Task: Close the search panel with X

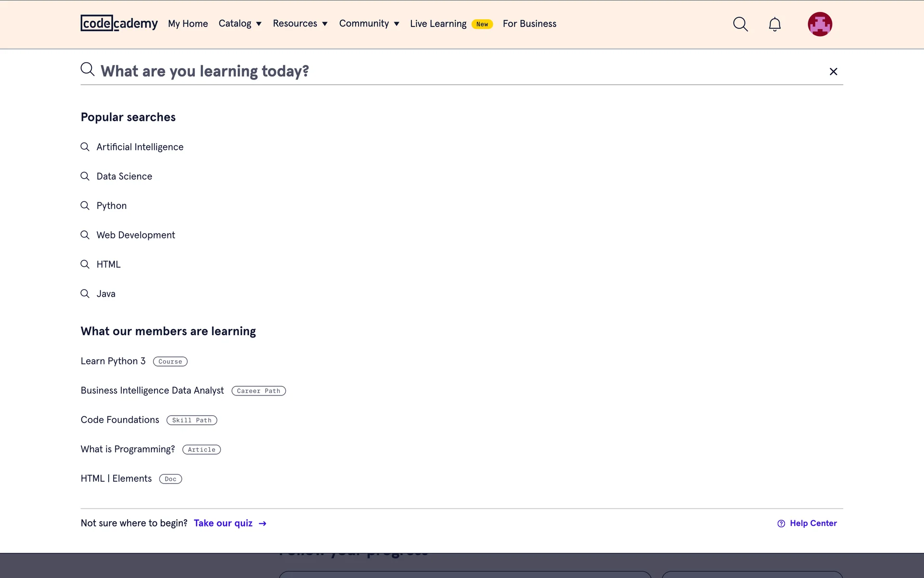Action: click(833, 72)
